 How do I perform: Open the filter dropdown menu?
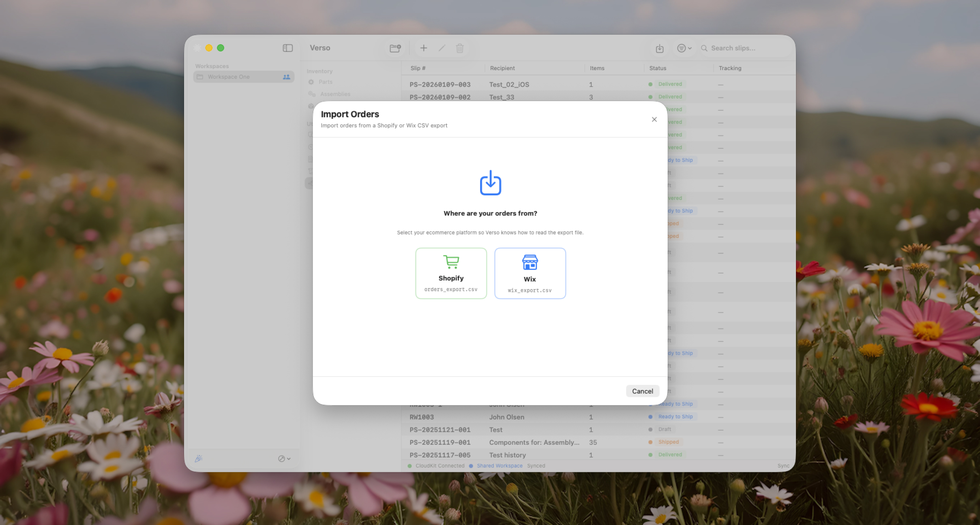(684, 48)
